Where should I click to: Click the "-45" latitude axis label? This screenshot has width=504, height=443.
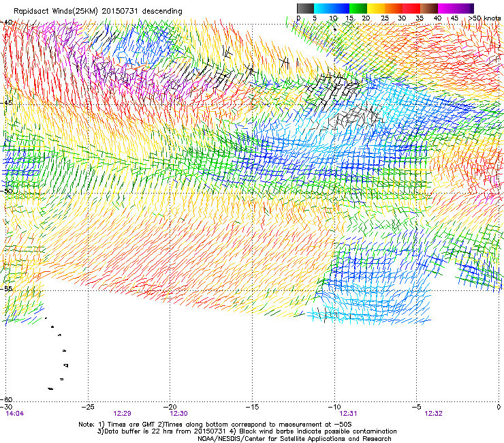[x=6, y=103]
